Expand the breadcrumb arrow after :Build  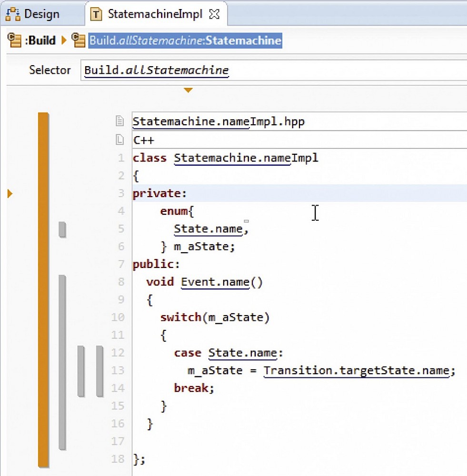pos(64,40)
